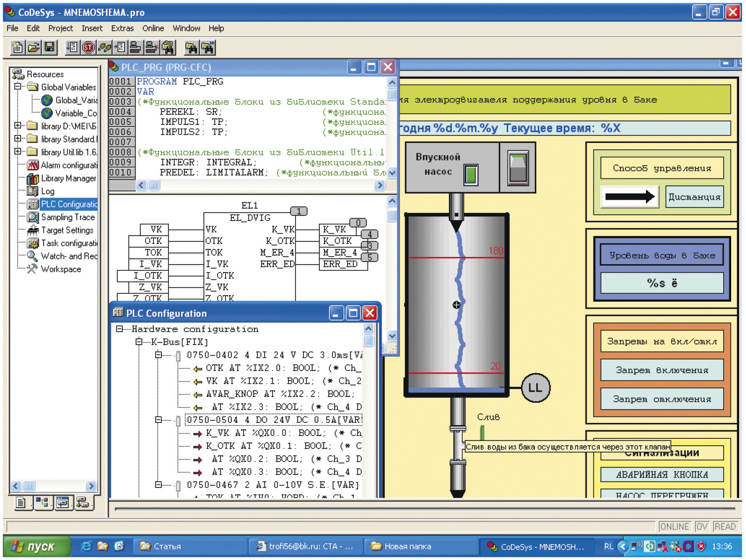This screenshot has height=560, width=746.
Task: Click the %s level value field
Action: pyautogui.click(x=662, y=283)
